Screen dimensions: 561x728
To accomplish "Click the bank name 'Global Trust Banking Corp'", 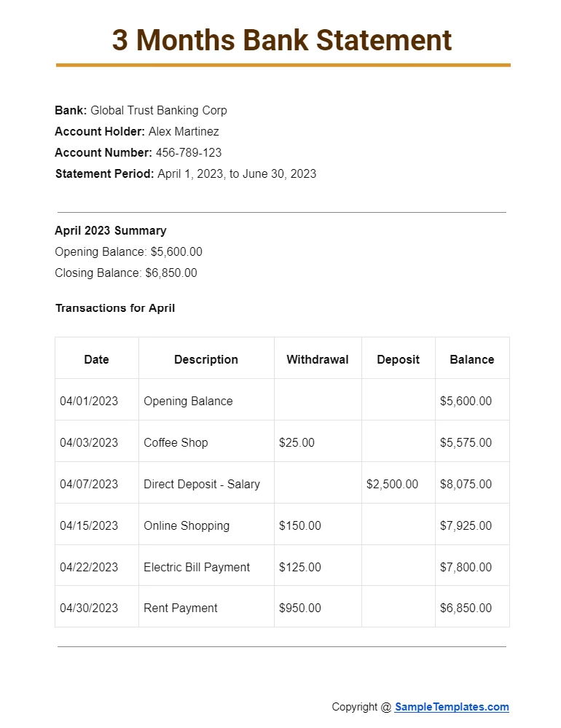I will click(158, 111).
